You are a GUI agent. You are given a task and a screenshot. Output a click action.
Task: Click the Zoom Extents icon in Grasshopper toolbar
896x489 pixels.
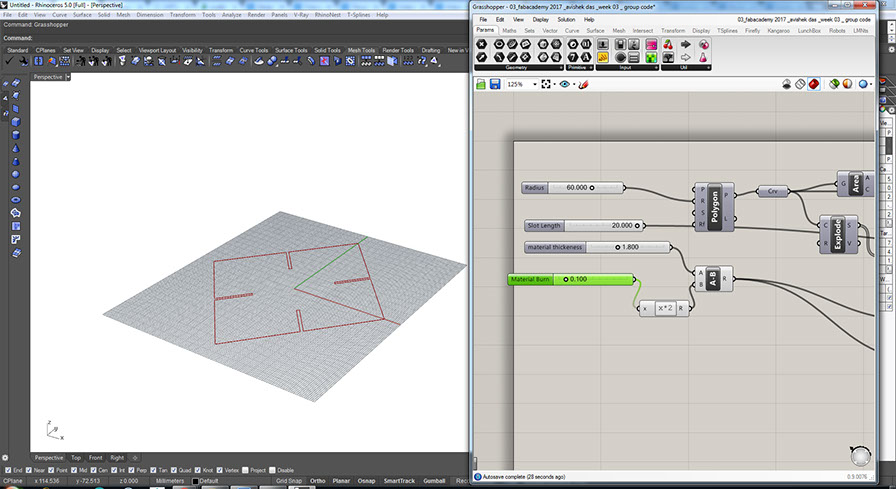(546, 84)
